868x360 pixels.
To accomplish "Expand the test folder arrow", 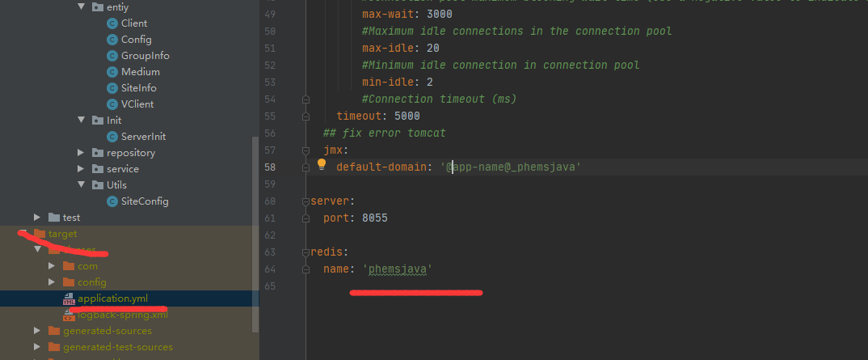I will coord(37,218).
